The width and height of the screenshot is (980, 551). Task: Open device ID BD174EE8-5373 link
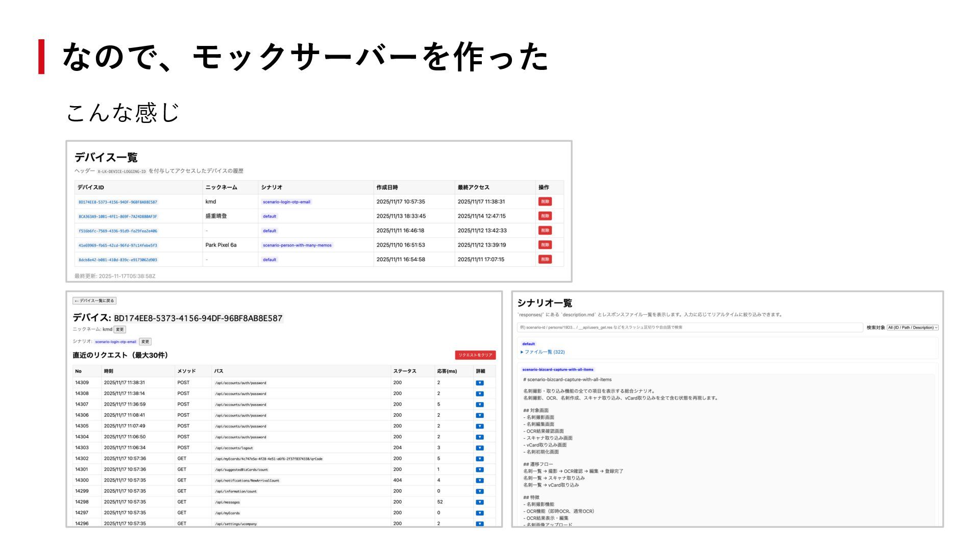pyautogui.click(x=118, y=202)
